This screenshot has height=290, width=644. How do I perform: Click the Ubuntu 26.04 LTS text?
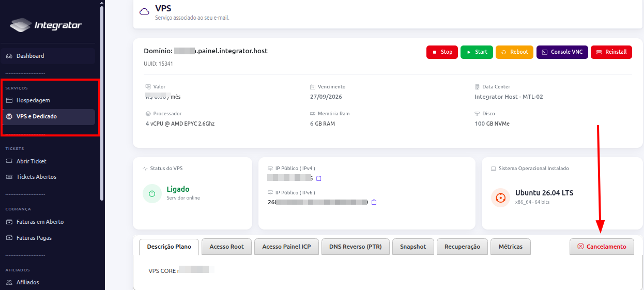pos(544,193)
